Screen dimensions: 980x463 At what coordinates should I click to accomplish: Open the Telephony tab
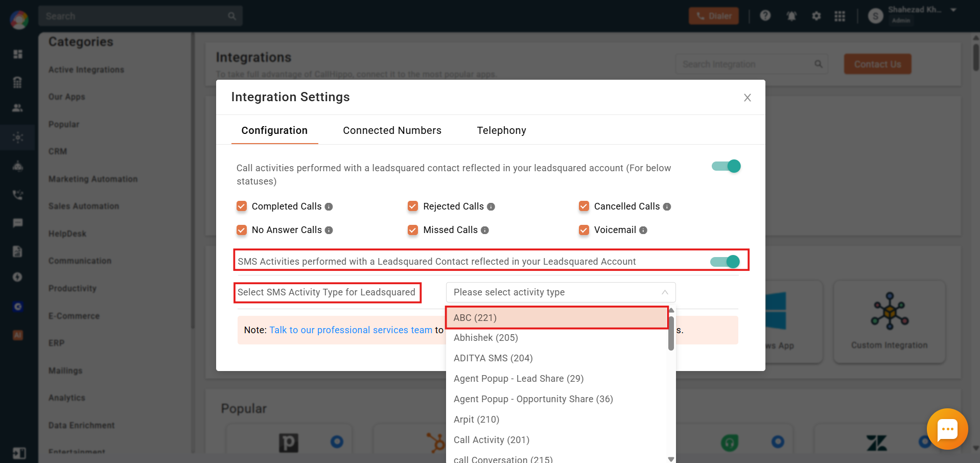(501, 130)
